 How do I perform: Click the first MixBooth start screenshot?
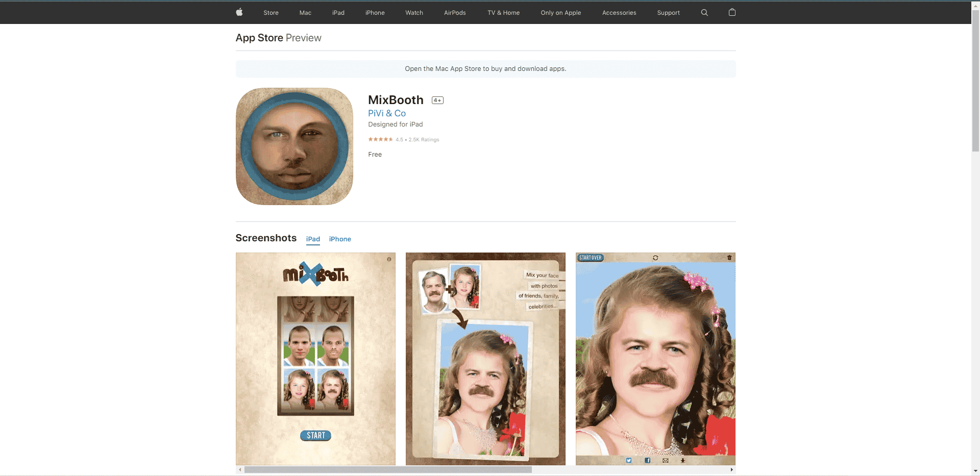[x=315, y=359]
